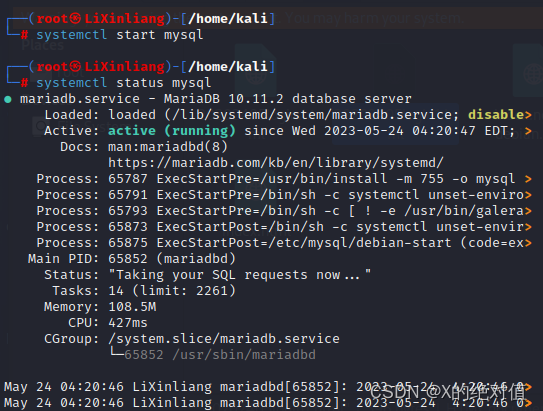
Task: Click the Process 65791 ExecStartPre line
Action: pos(284,195)
